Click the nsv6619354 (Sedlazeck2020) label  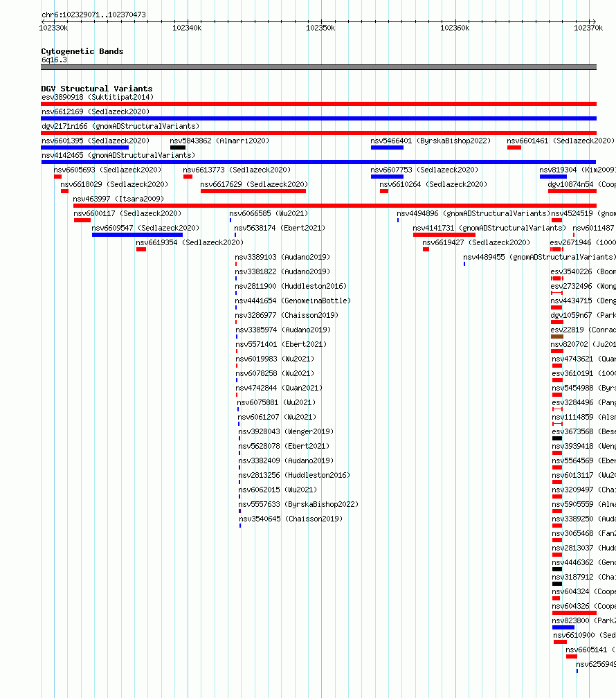[x=190, y=242]
